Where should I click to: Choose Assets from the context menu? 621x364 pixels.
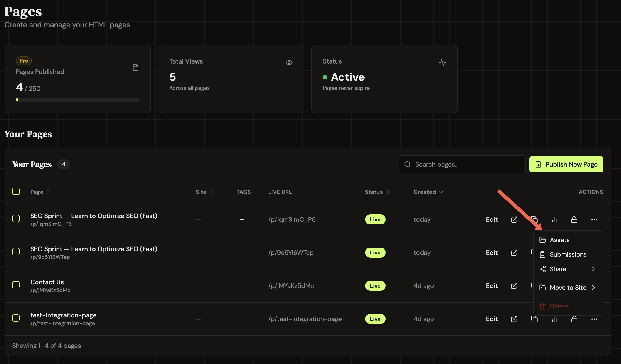pyautogui.click(x=568, y=240)
